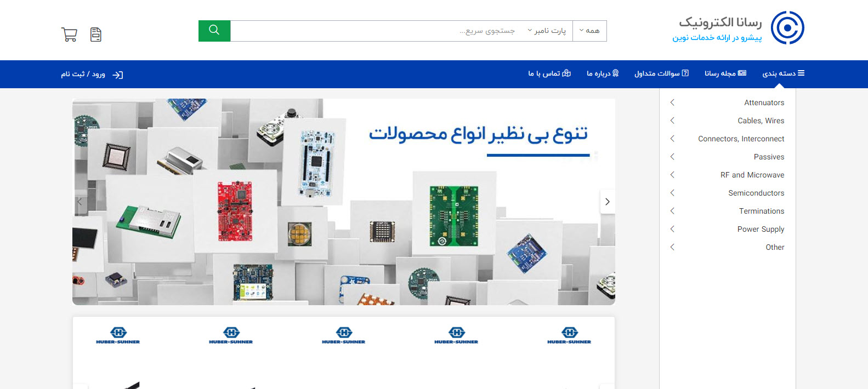The height and width of the screenshot is (389, 868).
Task: Go to previous banner slide arrow
Action: pos(80,202)
